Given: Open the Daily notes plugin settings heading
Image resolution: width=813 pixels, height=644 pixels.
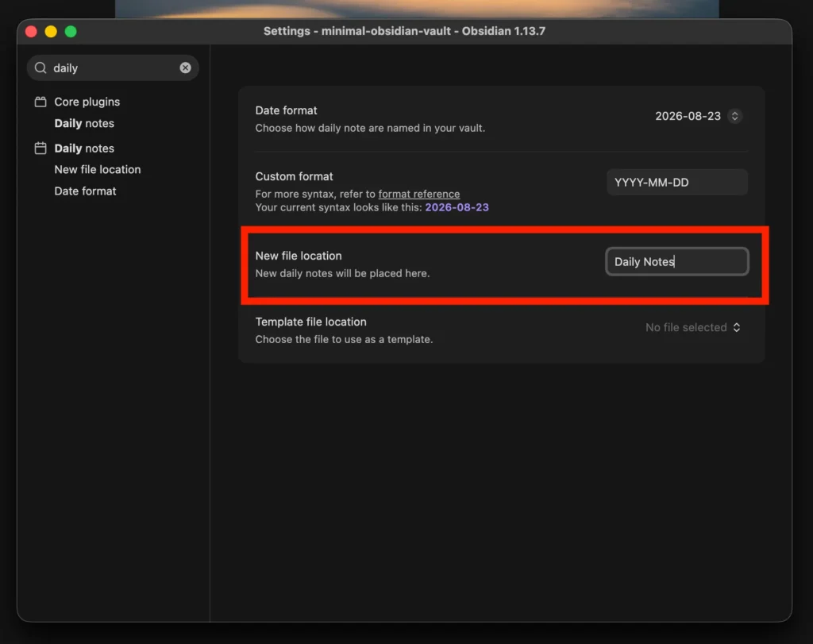Looking at the screenshot, I should [84, 148].
